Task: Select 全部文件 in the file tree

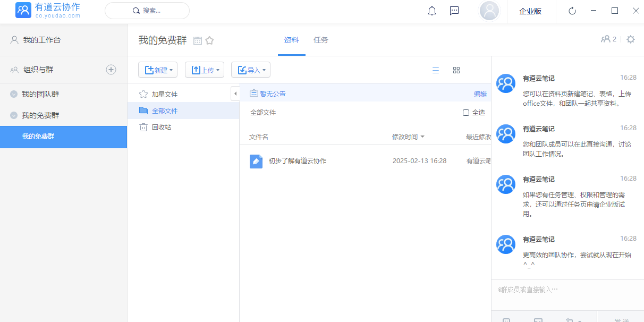Action: tap(183, 111)
